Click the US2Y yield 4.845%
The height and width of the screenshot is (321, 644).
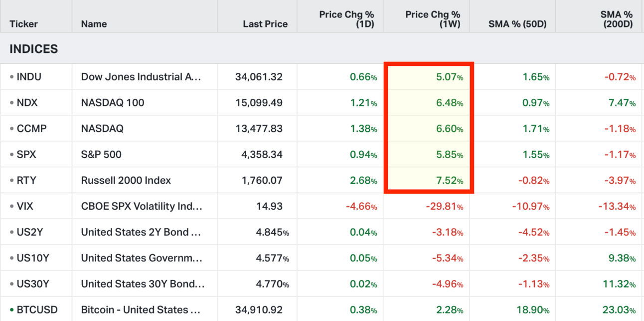(273, 232)
